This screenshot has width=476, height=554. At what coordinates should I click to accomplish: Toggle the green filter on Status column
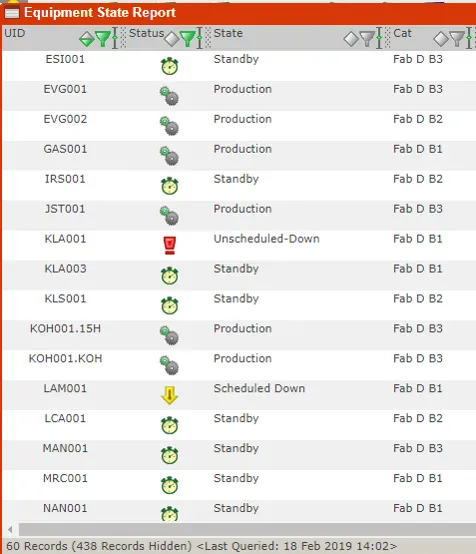[187, 39]
